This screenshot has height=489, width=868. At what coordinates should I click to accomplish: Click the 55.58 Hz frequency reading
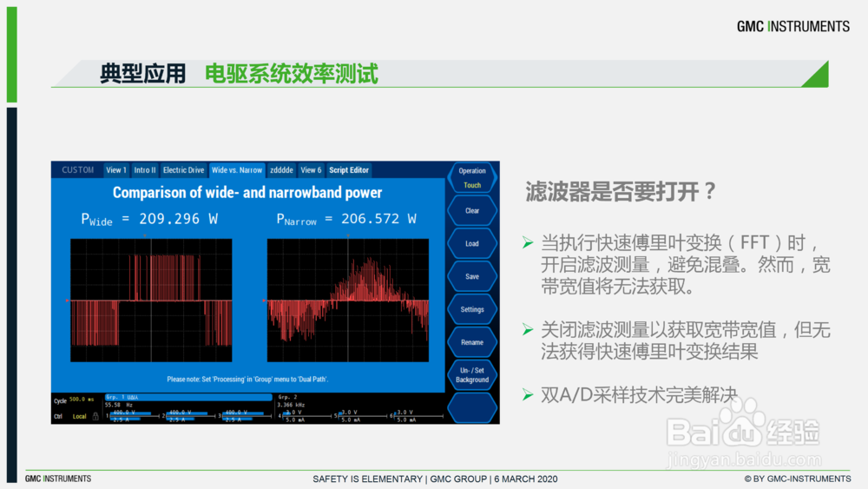(118, 405)
